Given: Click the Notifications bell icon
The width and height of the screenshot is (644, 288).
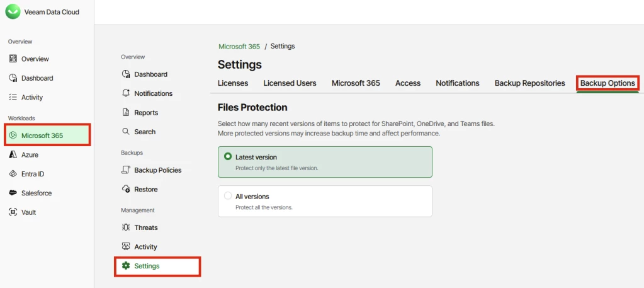Looking at the screenshot, I should coord(126,93).
